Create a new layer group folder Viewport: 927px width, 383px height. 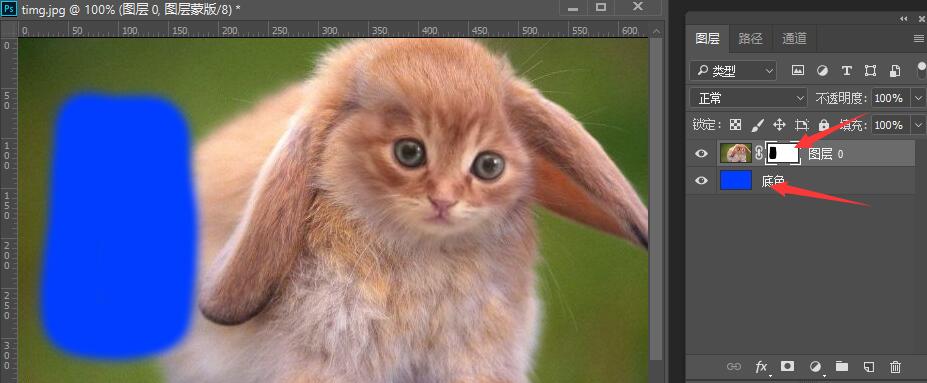tap(842, 366)
